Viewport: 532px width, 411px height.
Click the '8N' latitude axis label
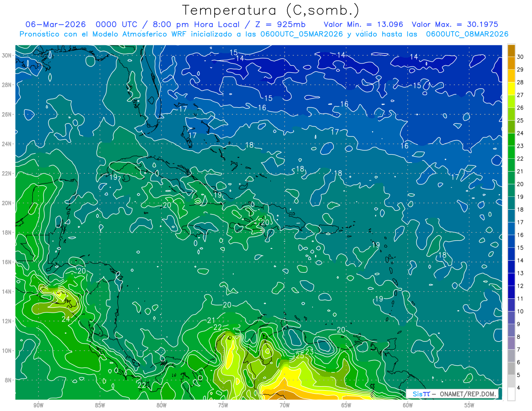point(8,380)
